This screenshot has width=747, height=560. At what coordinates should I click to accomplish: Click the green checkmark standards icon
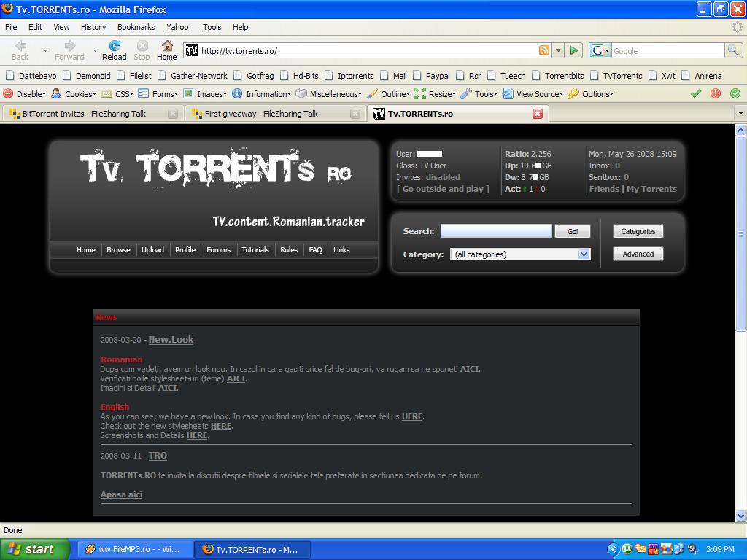pyautogui.click(x=696, y=94)
